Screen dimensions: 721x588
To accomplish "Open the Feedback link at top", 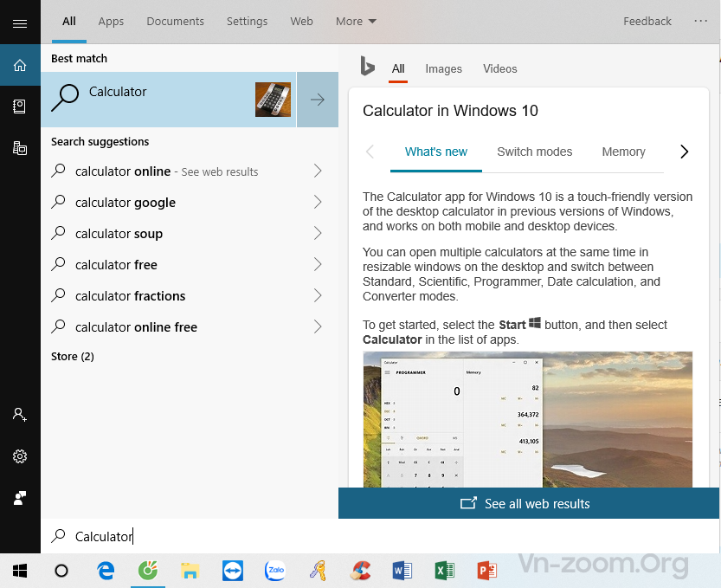I will 647,22.
